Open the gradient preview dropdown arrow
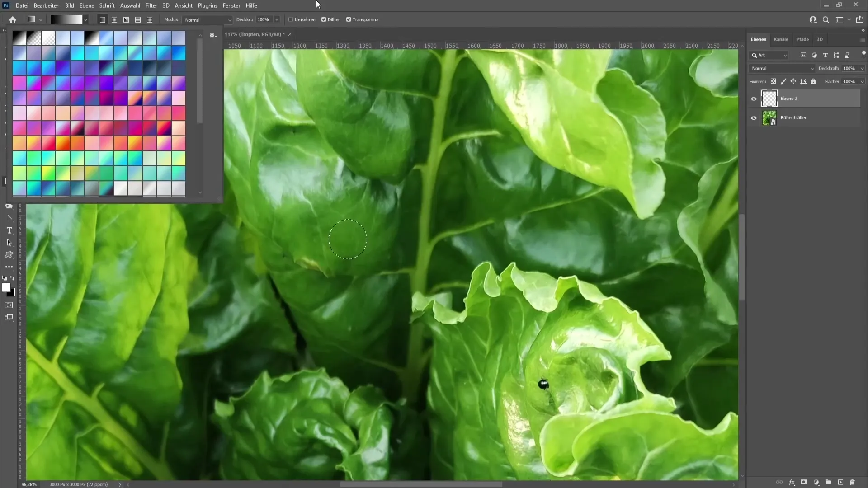This screenshot has width=868, height=488. (85, 19)
